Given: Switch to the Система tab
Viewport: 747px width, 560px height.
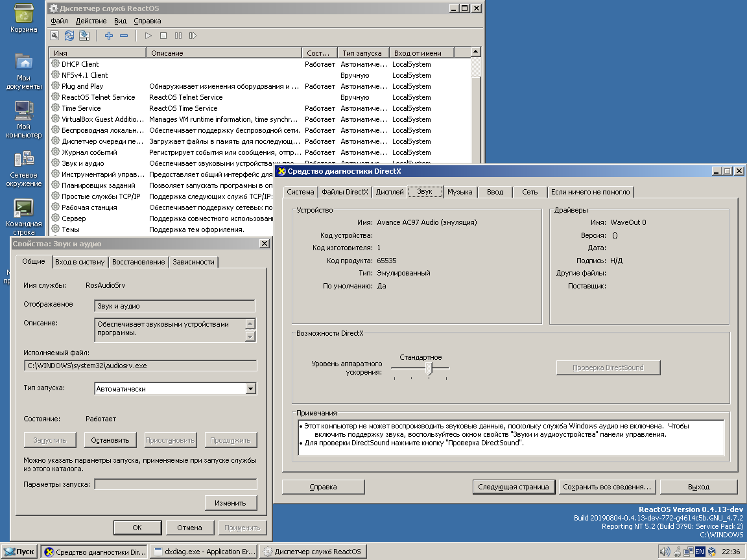Looking at the screenshot, I should (x=300, y=192).
